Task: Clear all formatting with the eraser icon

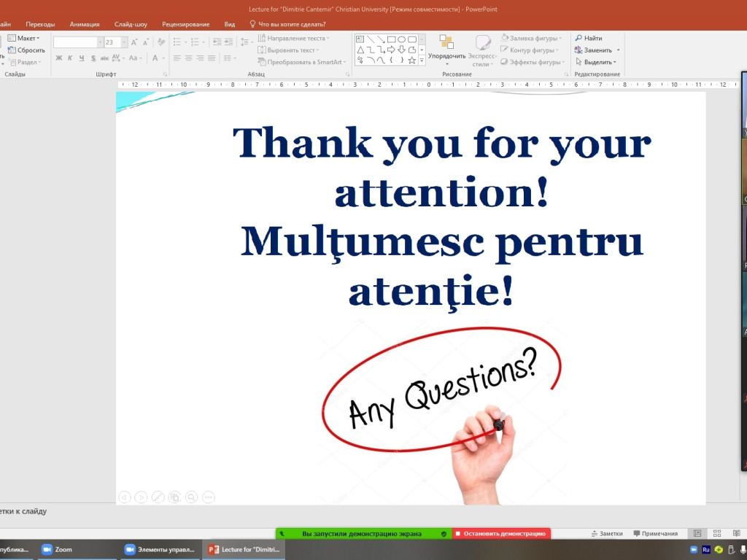Action: (161, 42)
